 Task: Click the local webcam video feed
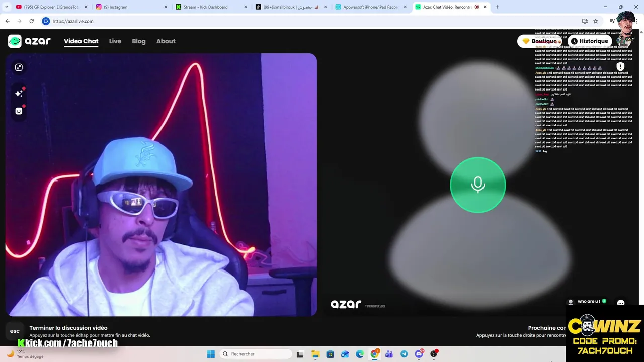[161, 185]
